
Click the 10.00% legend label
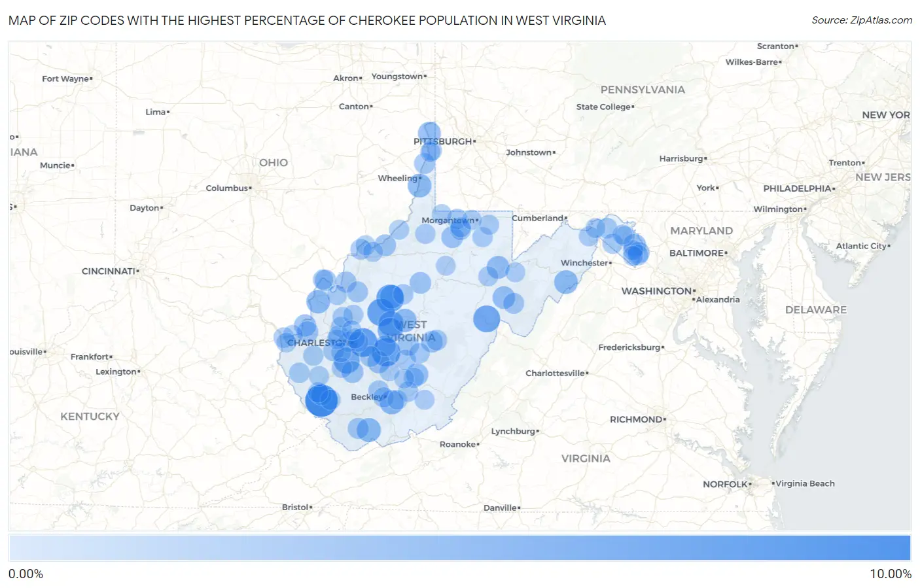point(890,574)
